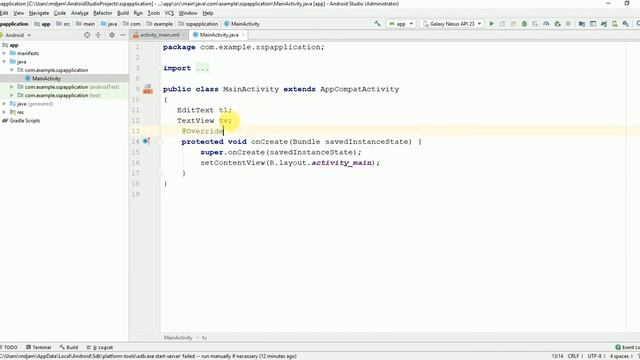Open Galaxy Nexus API 23 device dropdown
Screen dimensions: 640x360
452,24
